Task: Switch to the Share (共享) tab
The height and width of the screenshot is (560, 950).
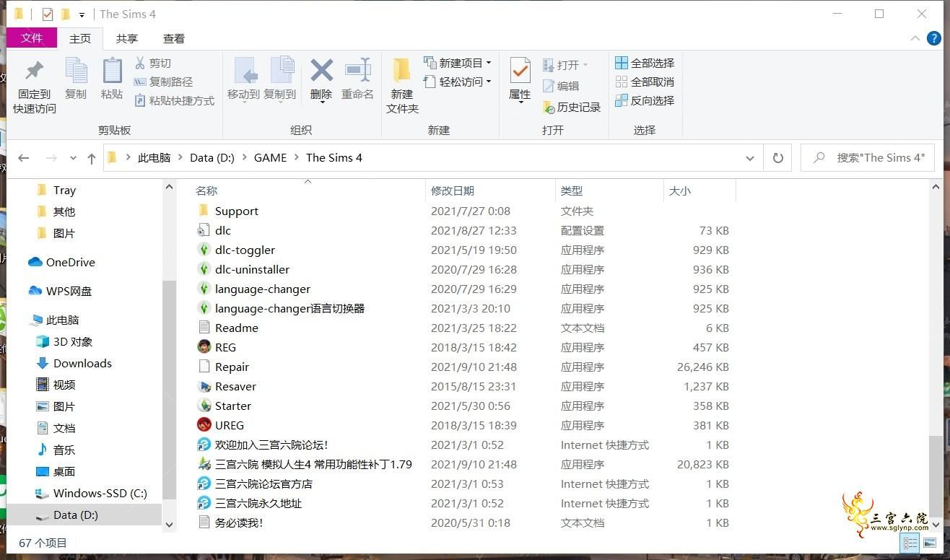Action: coord(127,39)
